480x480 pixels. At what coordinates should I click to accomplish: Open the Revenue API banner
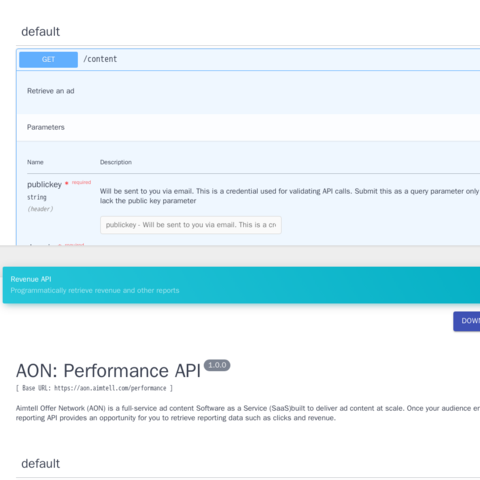point(241,285)
